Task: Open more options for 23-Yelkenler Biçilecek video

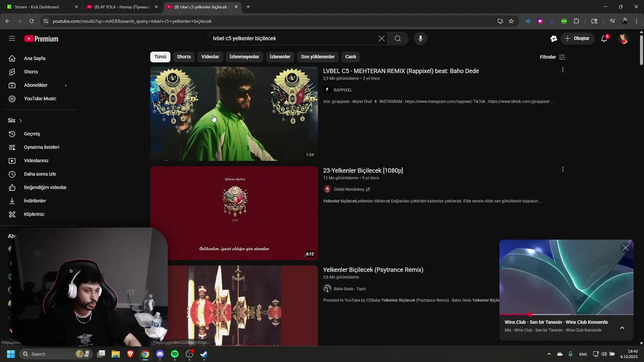Action: click(x=562, y=169)
